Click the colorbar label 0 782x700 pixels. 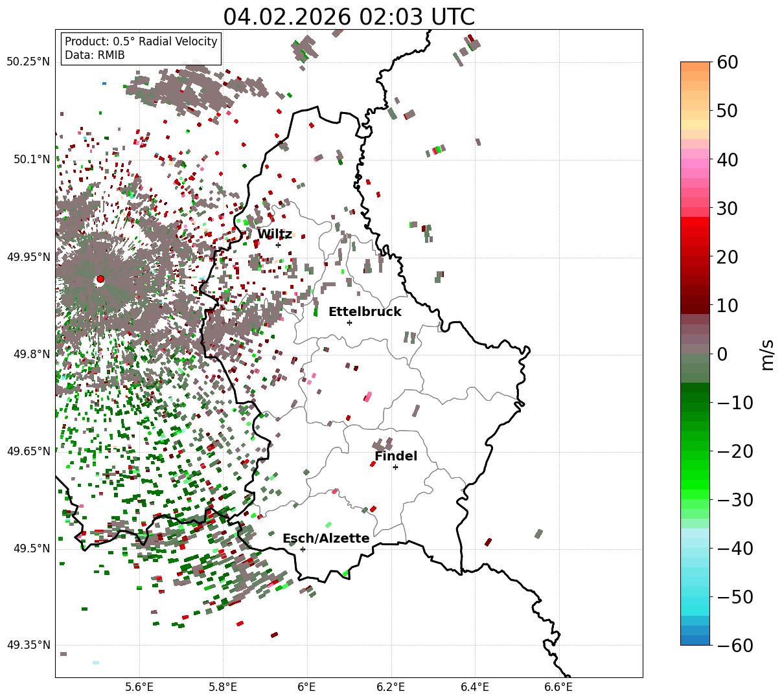(722, 354)
